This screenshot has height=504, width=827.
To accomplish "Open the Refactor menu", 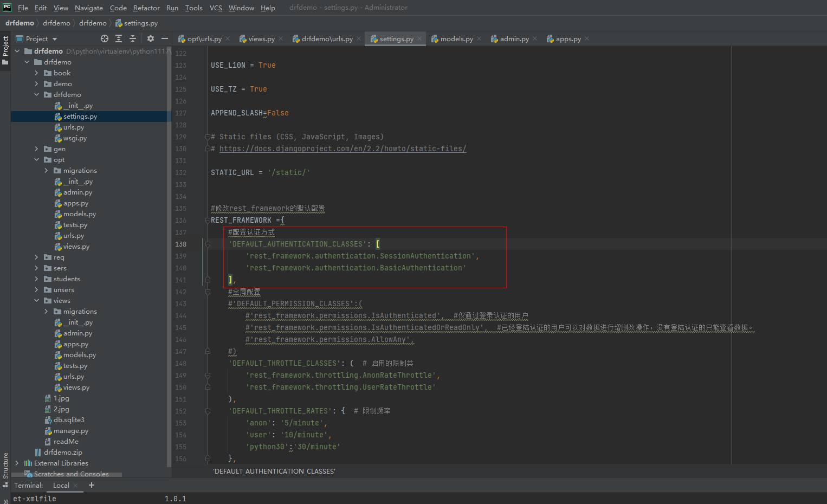I will [x=146, y=8].
